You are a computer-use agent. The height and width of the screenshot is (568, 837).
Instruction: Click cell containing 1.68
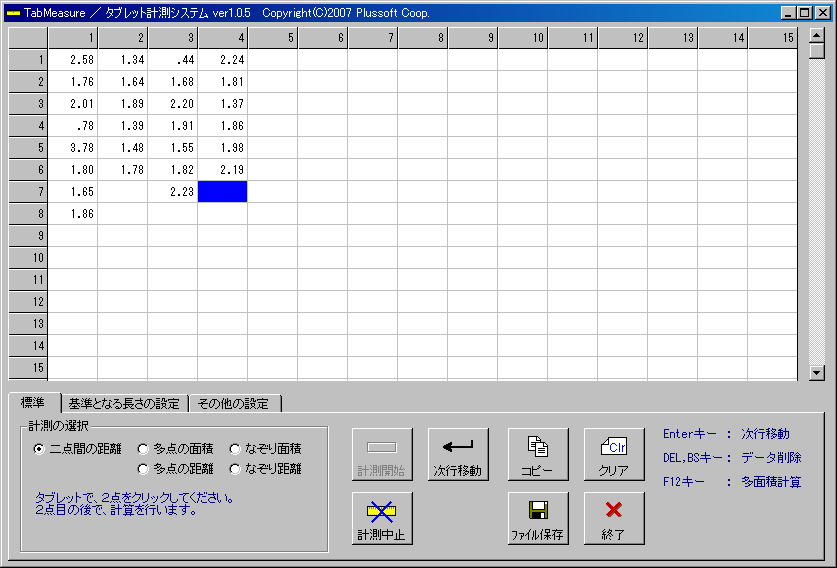[x=173, y=82]
